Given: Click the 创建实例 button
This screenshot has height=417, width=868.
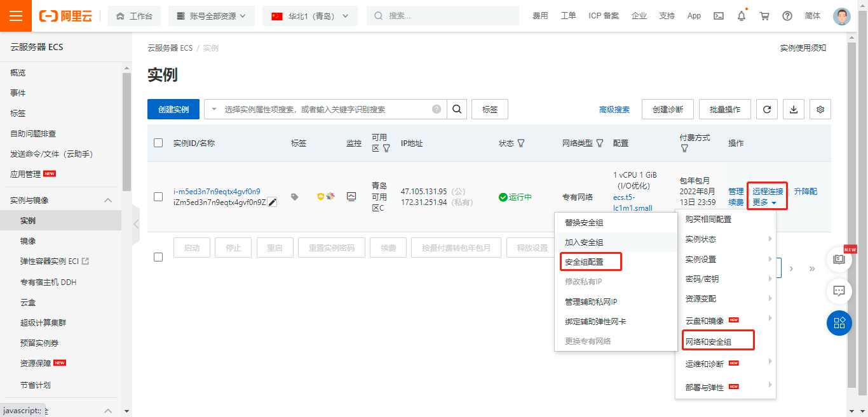Looking at the screenshot, I should click(173, 109).
